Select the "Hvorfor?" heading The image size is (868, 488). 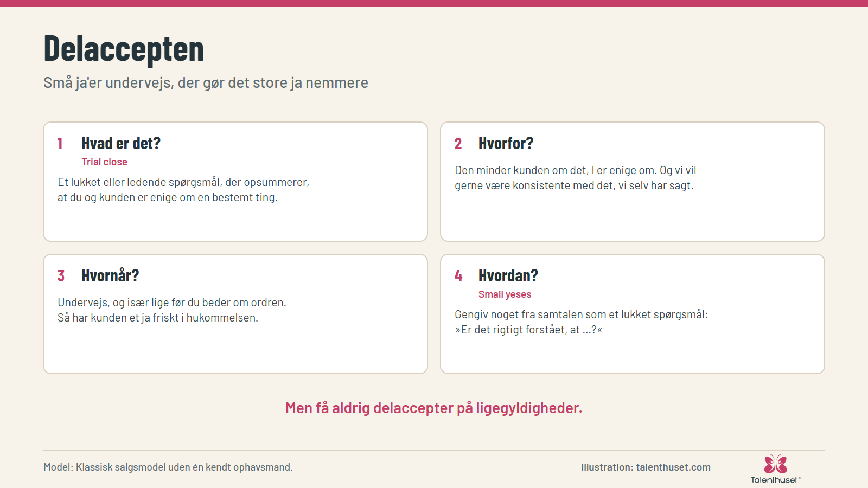[x=506, y=143]
